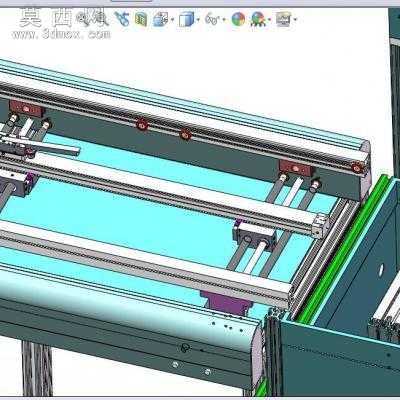Viewport: 400px width, 400px height.
Task: Click the Hide/Show Items glasses icon
Action: tap(212, 19)
